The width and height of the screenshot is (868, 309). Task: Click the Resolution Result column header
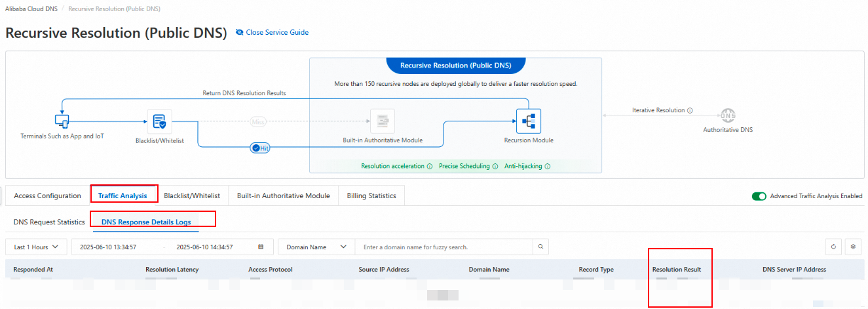click(677, 270)
